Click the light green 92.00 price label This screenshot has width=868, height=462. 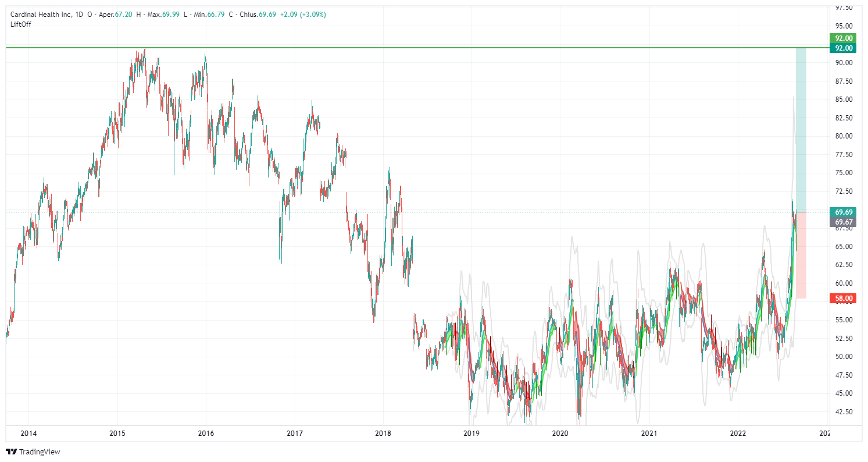point(844,38)
